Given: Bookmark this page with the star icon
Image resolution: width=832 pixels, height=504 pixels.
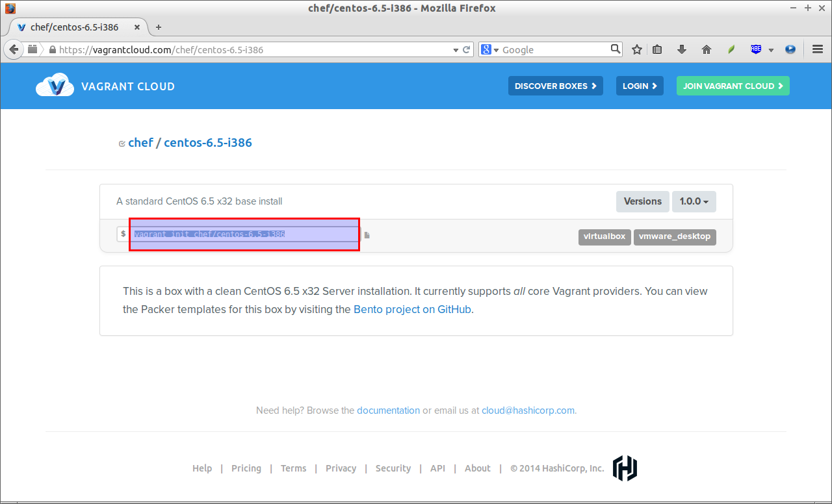Looking at the screenshot, I should pos(637,49).
